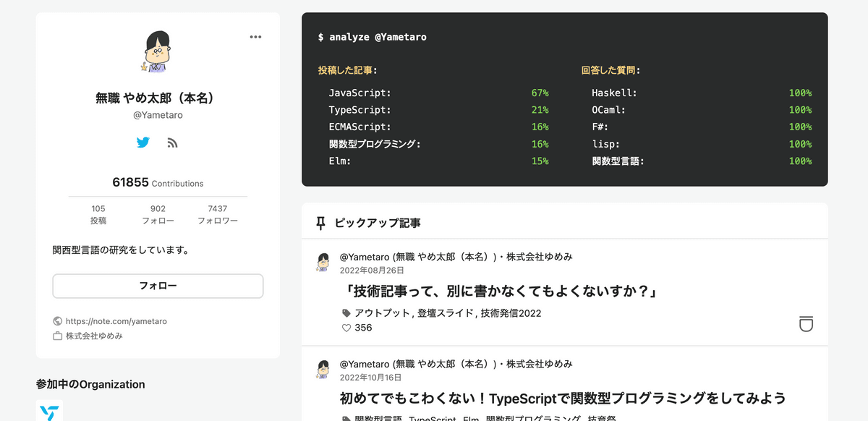
Task: Click author avatar on the first pickup article
Action: tap(323, 263)
